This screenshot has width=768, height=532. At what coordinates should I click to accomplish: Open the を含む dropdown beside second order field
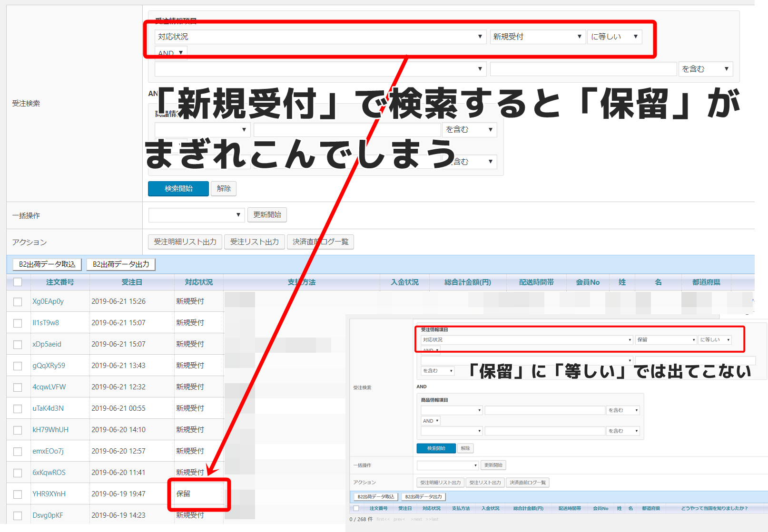coord(706,69)
